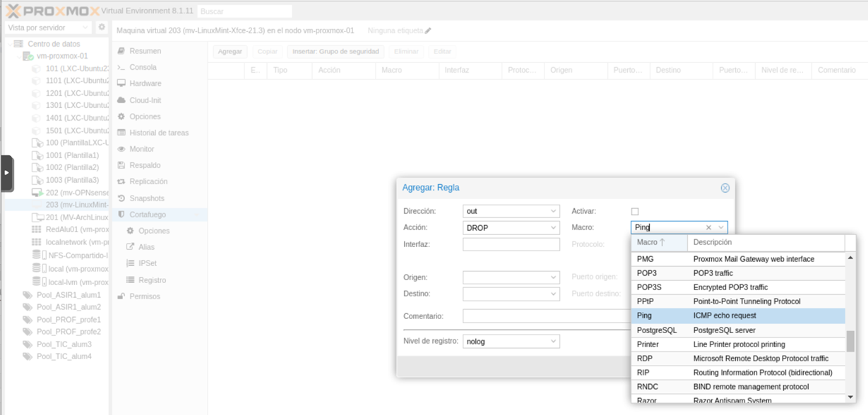Click the Interfaz input field
This screenshot has width=868, height=415.
coord(511,244)
